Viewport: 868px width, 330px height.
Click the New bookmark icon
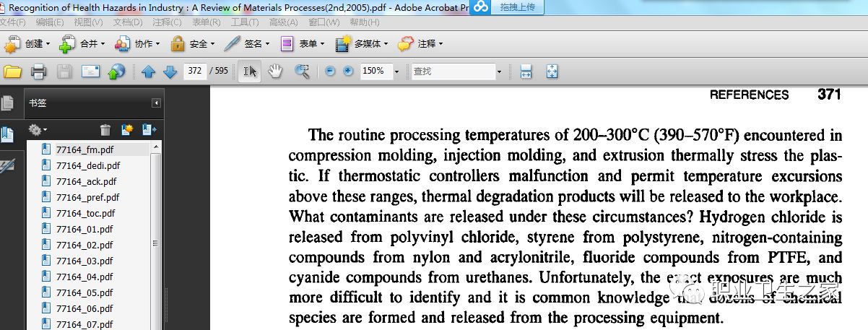(127, 130)
